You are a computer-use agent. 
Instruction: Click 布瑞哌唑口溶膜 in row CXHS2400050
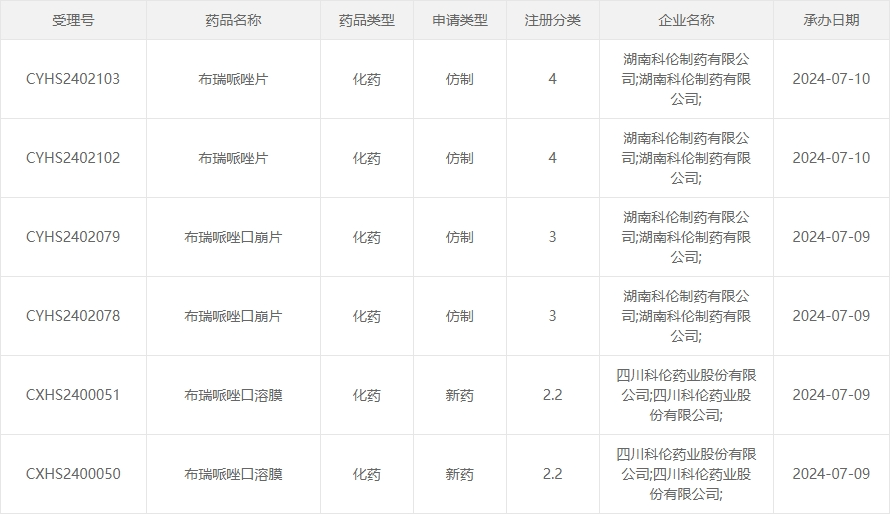coord(233,475)
